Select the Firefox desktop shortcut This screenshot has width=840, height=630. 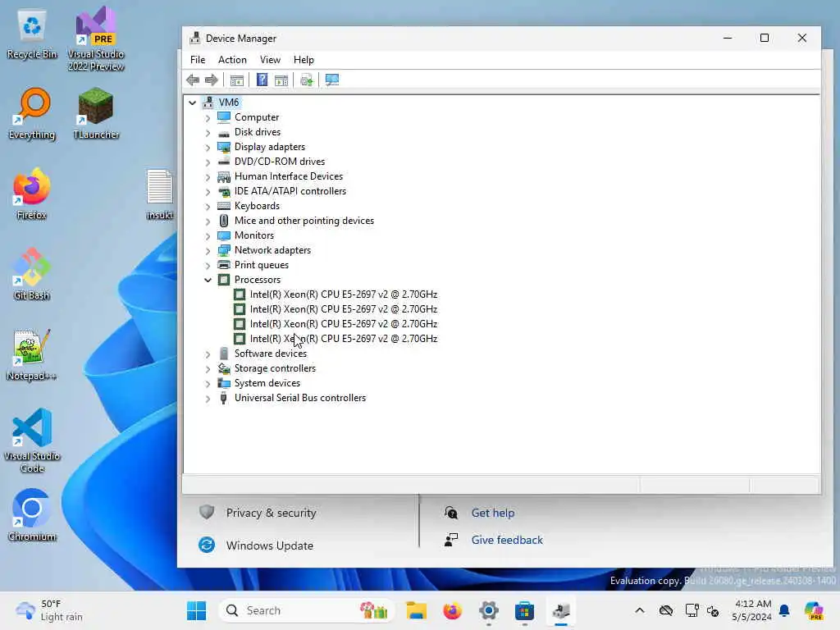32,194
